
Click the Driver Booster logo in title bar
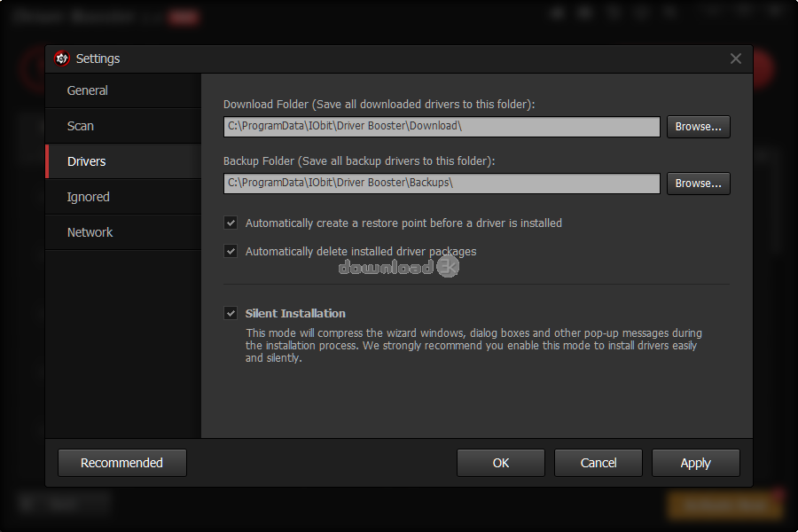coord(61,59)
